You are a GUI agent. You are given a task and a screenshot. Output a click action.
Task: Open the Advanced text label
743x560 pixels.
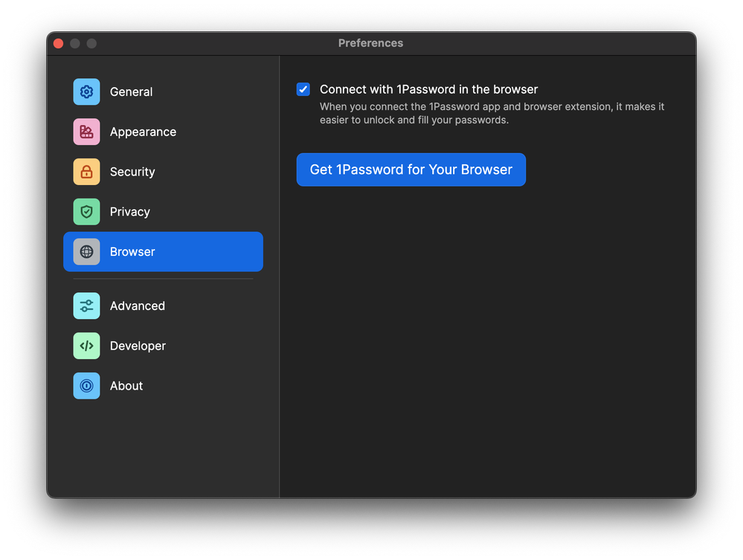pyautogui.click(x=137, y=306)
